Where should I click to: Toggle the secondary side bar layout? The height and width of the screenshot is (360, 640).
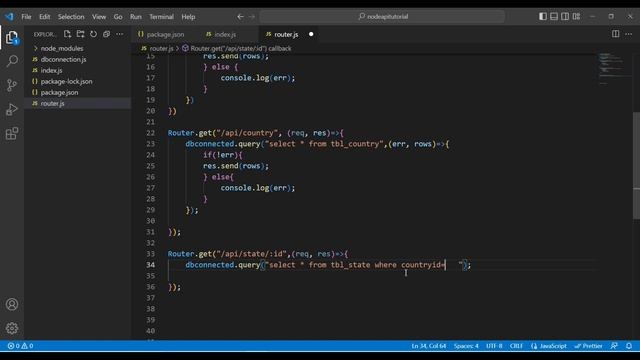tap(565, 16)
